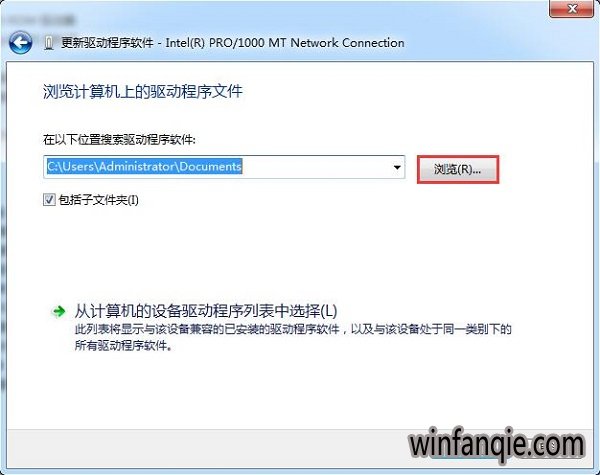The height and width of the screenshot is (475, 600).
Task: Go back using the blue arrow button
Action: point(20,42)
